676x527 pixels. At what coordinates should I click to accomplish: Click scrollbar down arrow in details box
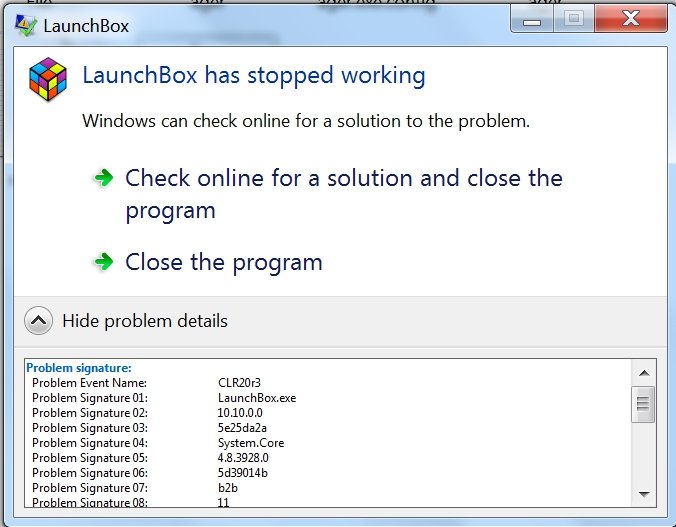pos(644,494)
